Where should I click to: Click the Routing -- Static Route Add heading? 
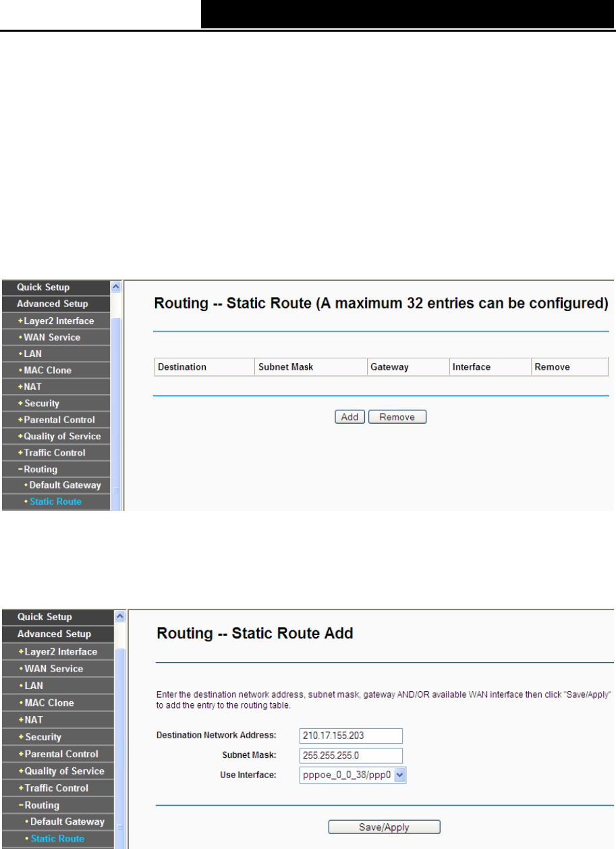click(255, 634)
